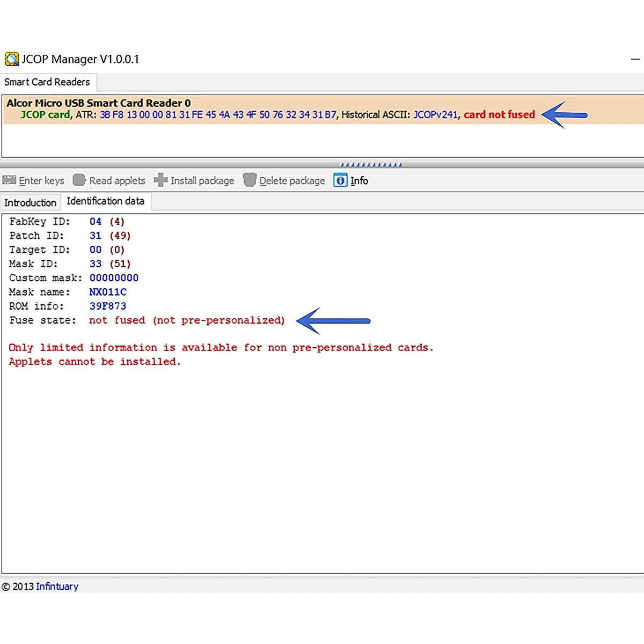This screenshot has height=644, width=644.
Task: Click the red 'card not fused' status
Action: click(499, 115)
